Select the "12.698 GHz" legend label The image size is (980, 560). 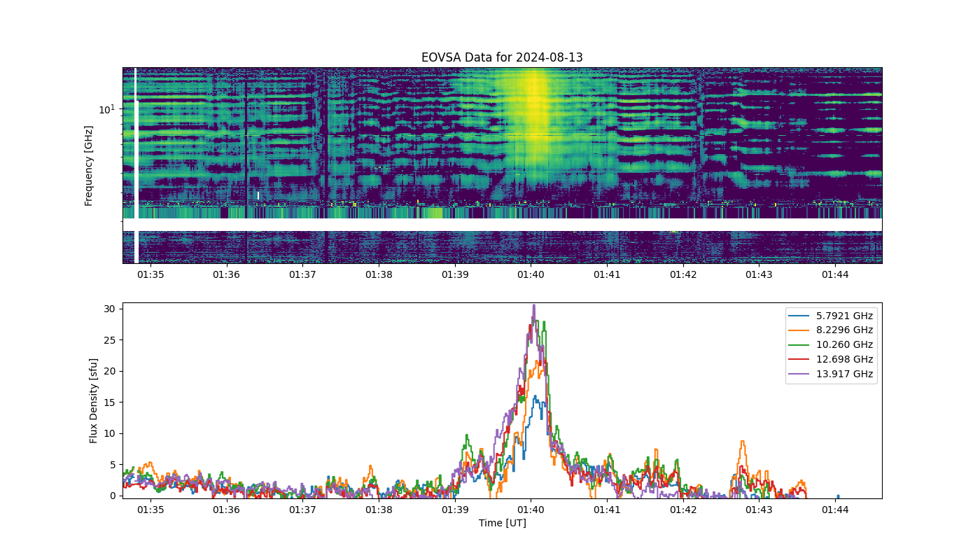pyautogui.click(x=845, y=360)
